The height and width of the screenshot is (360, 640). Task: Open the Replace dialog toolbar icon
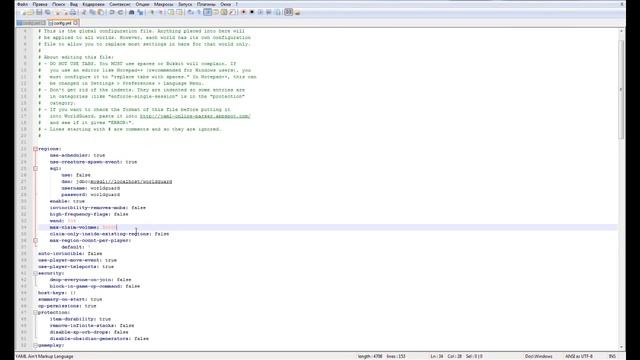140,12
